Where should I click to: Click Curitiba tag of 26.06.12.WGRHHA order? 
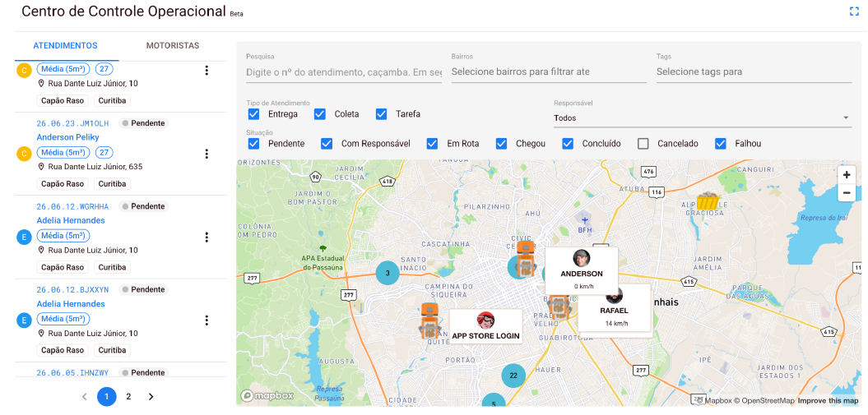113,267
